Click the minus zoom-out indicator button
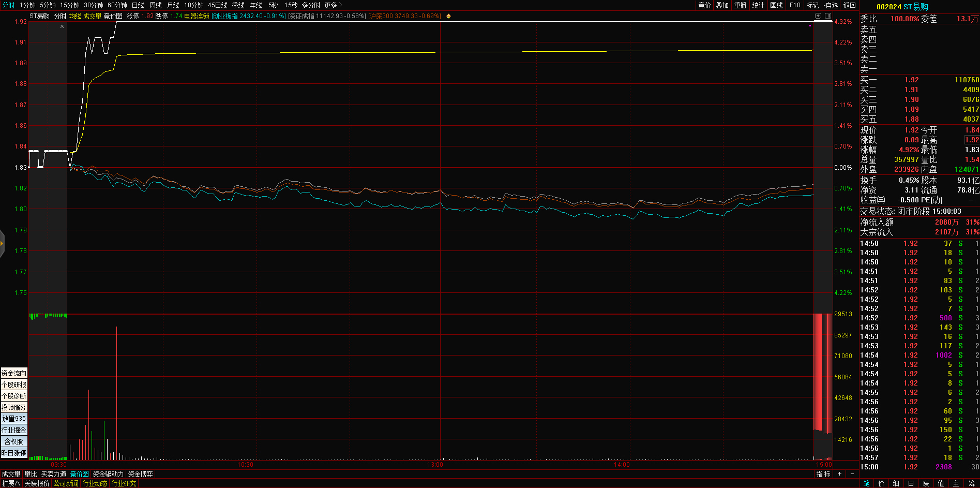The width and height of the screenshot is (980, 488). tap(852, 474)
